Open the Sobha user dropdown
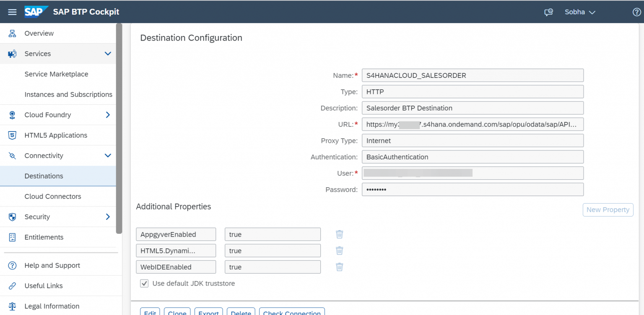 click(x=580, y=12)
